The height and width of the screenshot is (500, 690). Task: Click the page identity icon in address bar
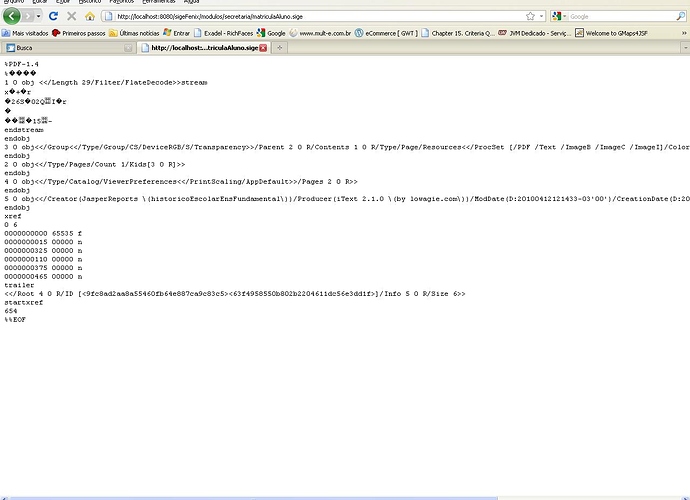click(108, 16)
